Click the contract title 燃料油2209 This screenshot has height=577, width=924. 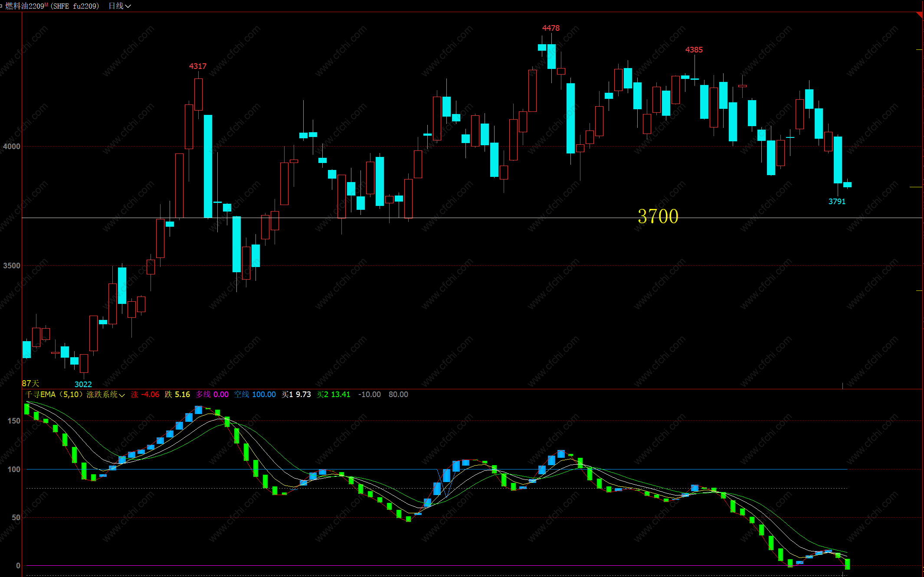pyautogui.click(x=25, y=6)
